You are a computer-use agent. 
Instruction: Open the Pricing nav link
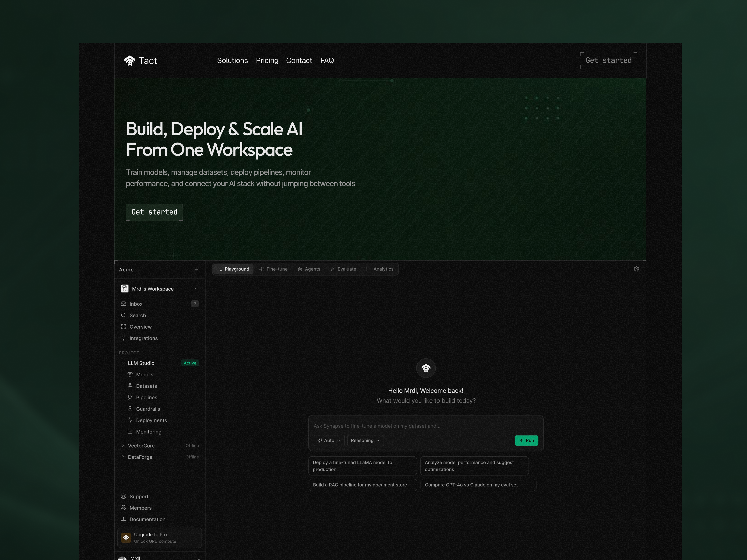pyautogui.click(x=267, y=60)
